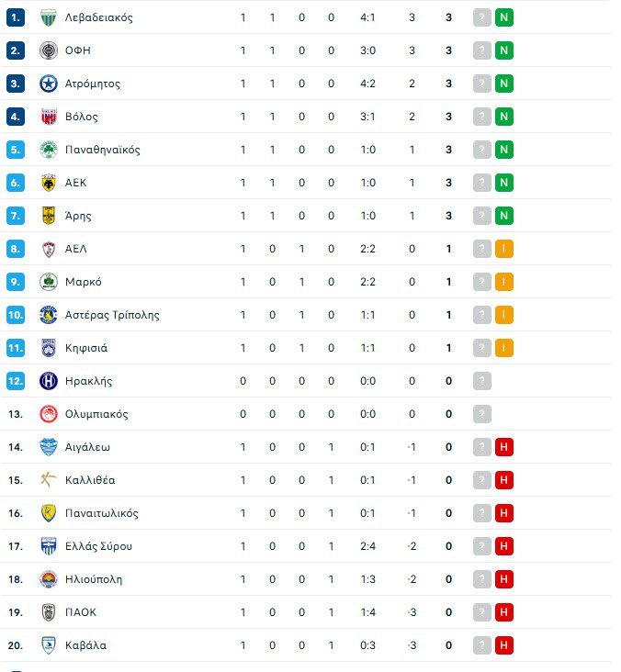The width and height of the screenshot is (621, 672).
Task: Click the Παναθηναϊκός green club logo
Action: click(x=49, y=150)
